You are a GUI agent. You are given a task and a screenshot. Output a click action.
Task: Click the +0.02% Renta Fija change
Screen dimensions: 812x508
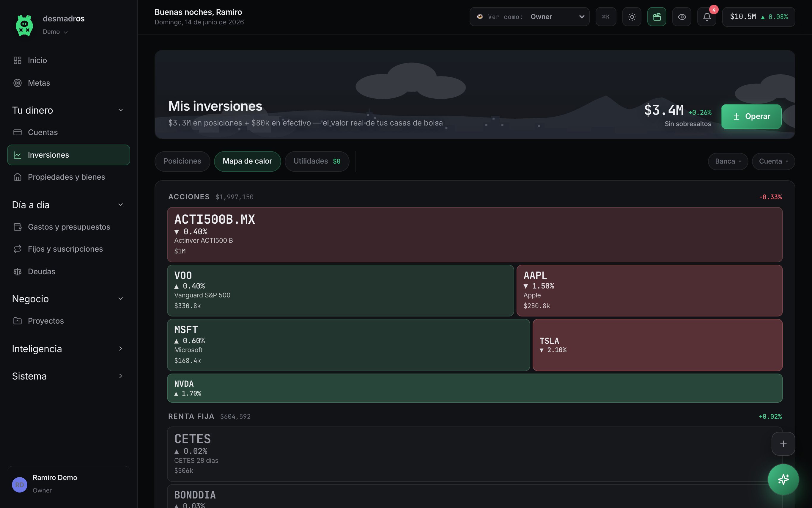point(770,417)
